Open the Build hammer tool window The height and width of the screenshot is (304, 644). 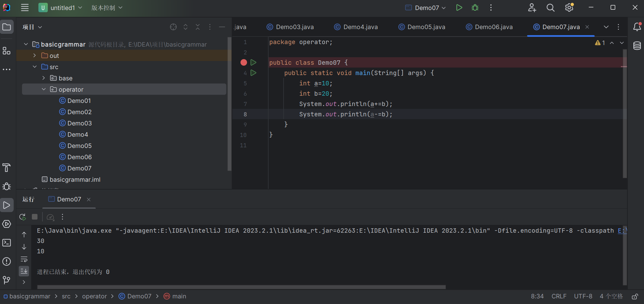(x=7, y=168)
